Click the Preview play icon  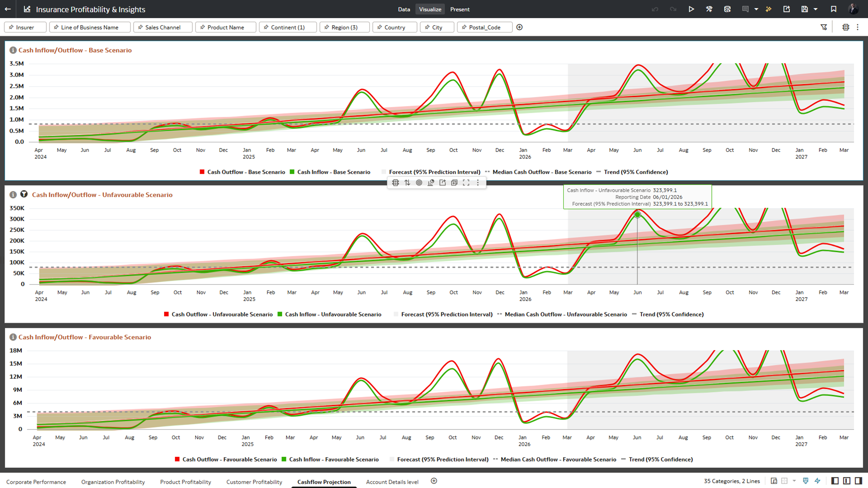click(691, 9)
